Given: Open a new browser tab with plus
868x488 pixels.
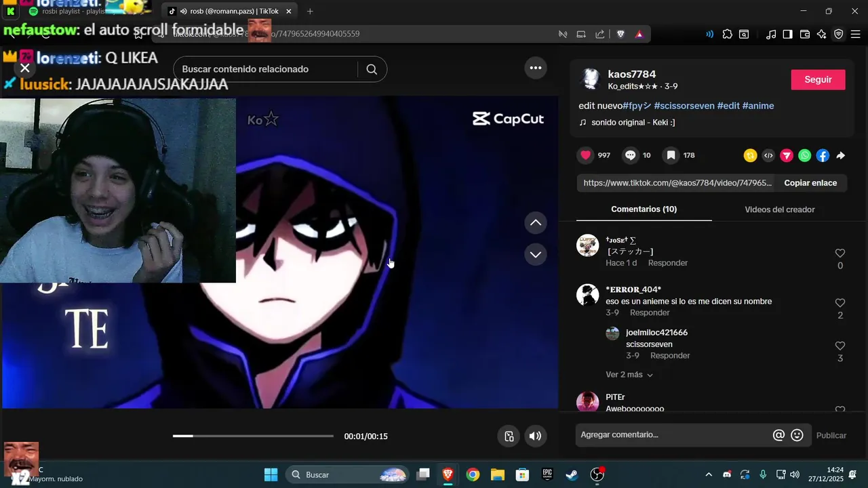Looking at the screenshot, I should tap(310, 11).
